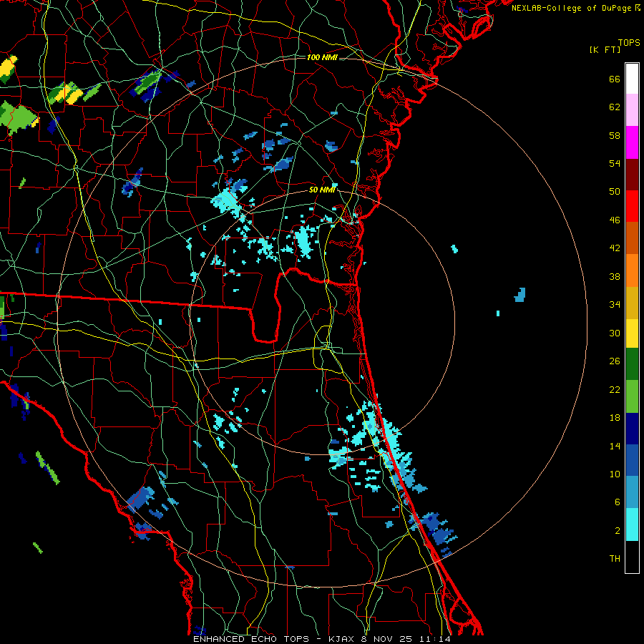Click the 50 NMI range ring label
Viewport: 644px width, 644px height.
point(321,190)
